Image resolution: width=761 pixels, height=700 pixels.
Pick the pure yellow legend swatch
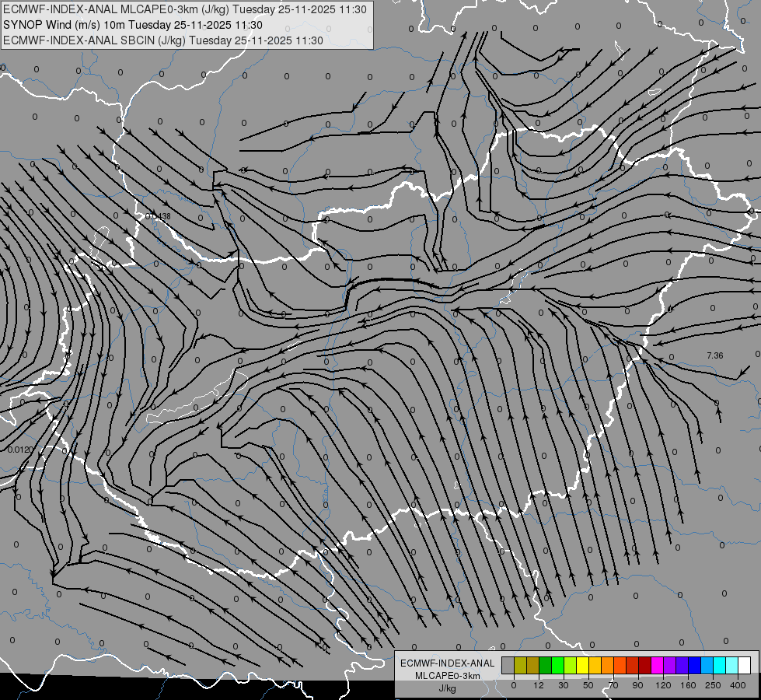(582, 665)
